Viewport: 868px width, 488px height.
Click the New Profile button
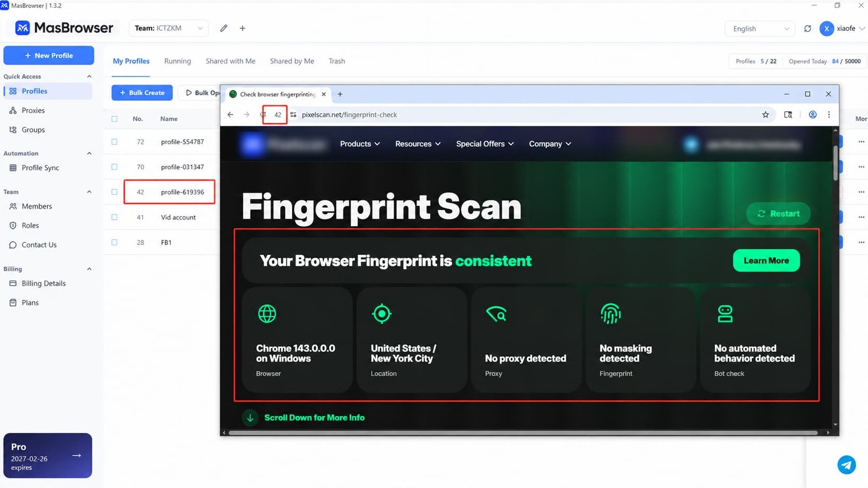(x=49, y=56)
